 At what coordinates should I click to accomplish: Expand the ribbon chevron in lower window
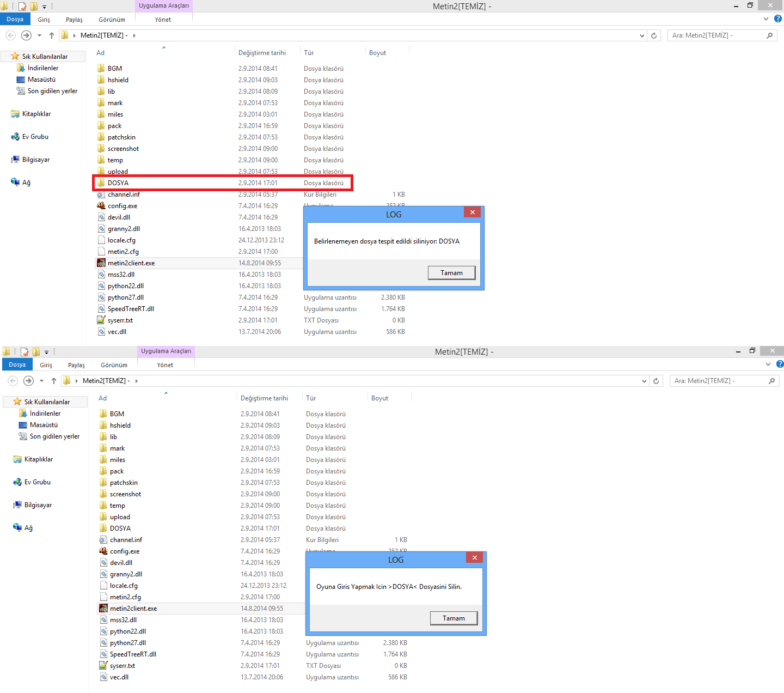(768, 364)
